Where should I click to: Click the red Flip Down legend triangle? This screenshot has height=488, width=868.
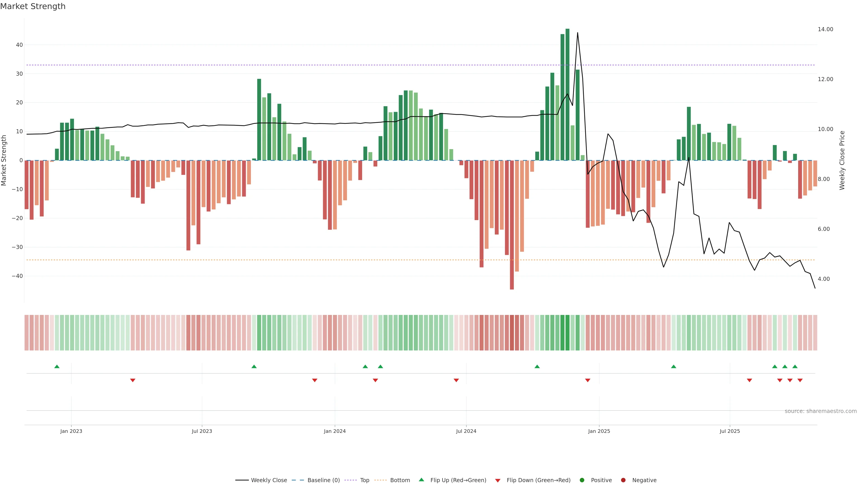(x=498, y=480)
